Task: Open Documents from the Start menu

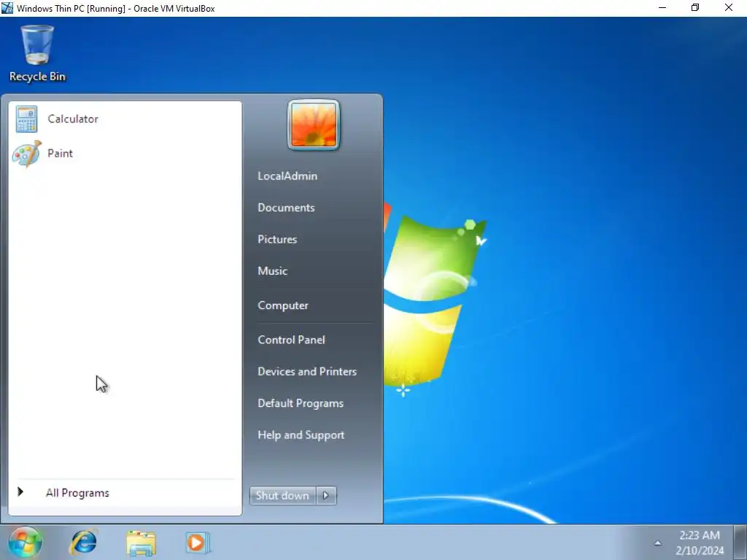Action: point(286,208)
